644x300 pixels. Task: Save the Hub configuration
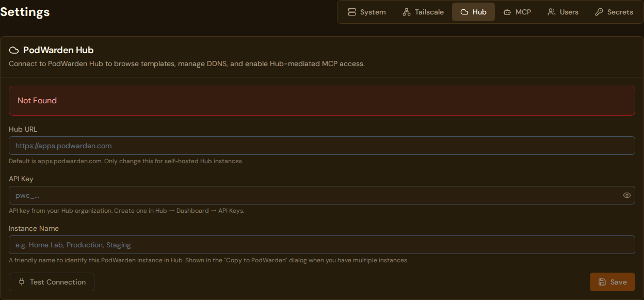point(612,282)
